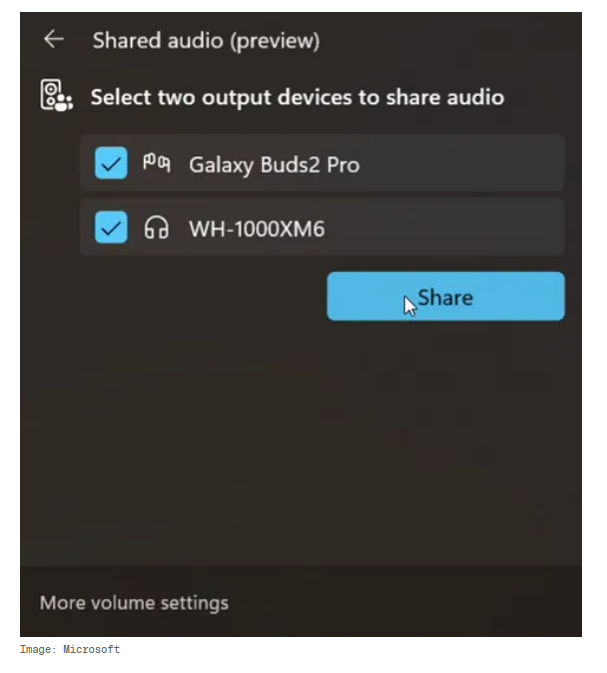
Task: Open More volume settings
Action: (x=134, y=603)
